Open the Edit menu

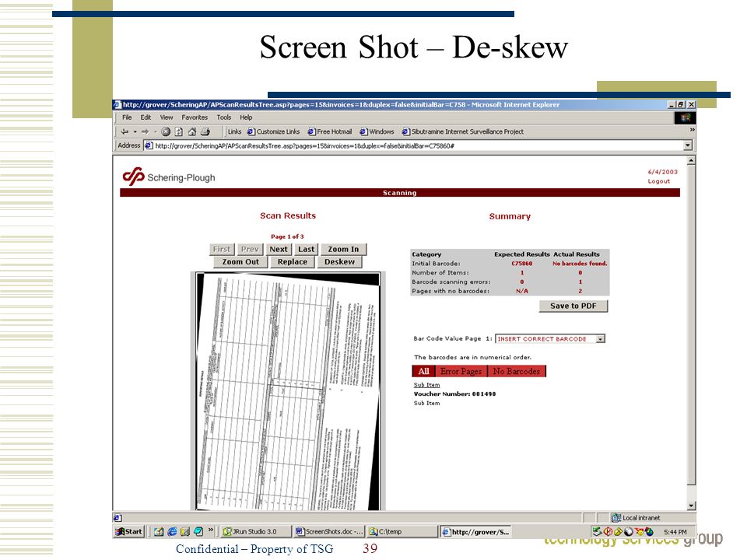click(146, 117)
